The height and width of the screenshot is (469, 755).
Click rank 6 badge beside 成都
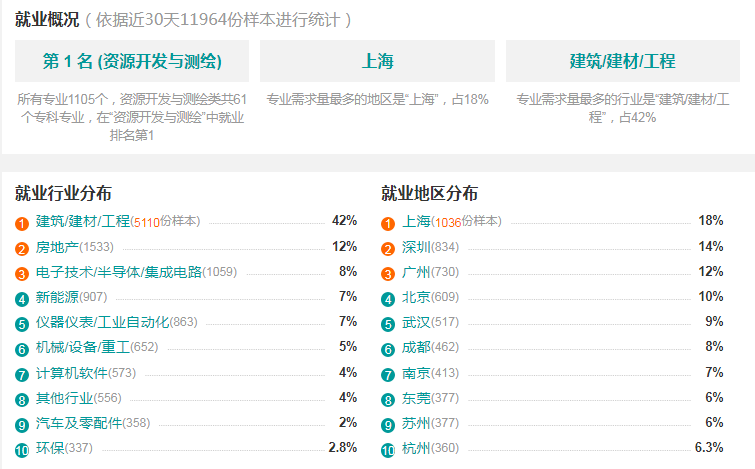tap(388, 349)
